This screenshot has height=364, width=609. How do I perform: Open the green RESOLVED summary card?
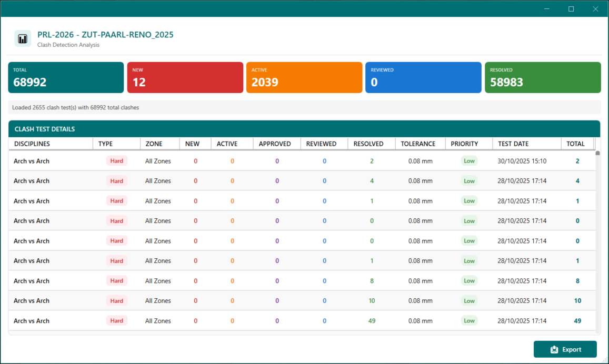pyautogui.click(x=542, y=77)
